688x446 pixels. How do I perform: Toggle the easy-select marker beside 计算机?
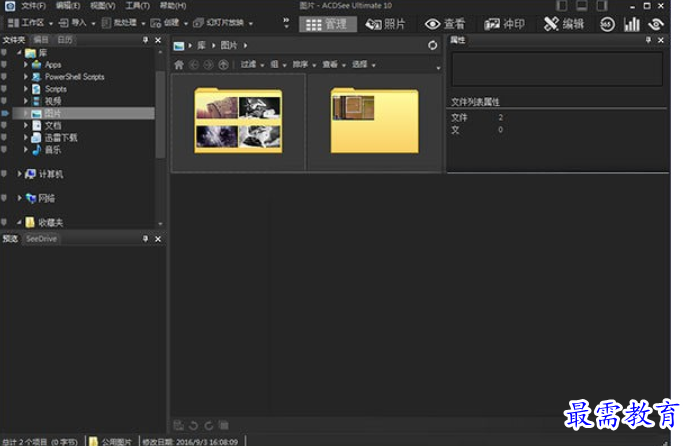(x=4, y=174)
